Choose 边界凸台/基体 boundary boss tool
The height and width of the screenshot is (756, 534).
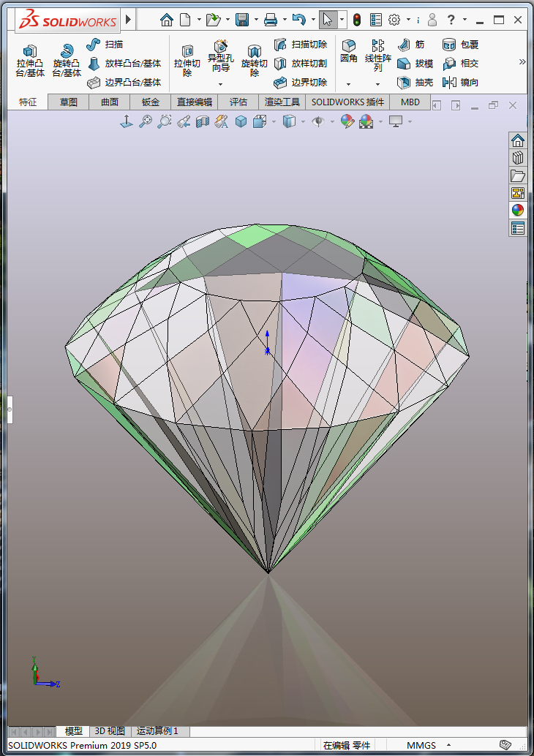tap(124, 83)
